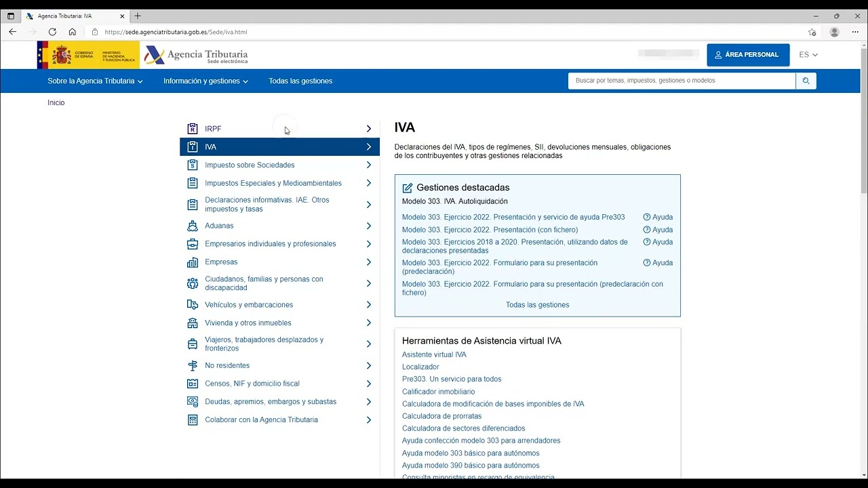Click the IRPF sidebar icon
Image resolution: width=868 pixels, height=488 pixels.
pyautogui.click(x=193, y=129)
